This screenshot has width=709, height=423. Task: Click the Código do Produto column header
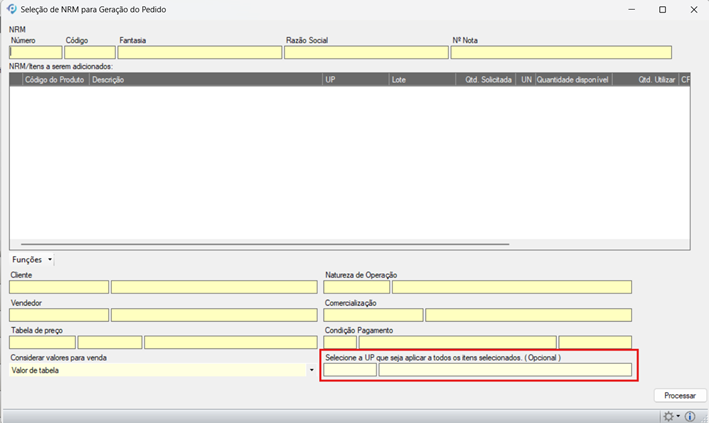(56, 79)
